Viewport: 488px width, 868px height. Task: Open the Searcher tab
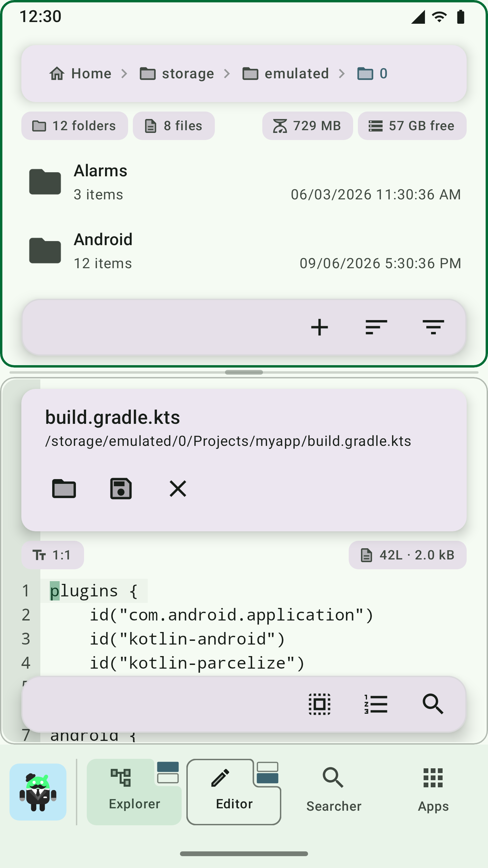[334, 792]
